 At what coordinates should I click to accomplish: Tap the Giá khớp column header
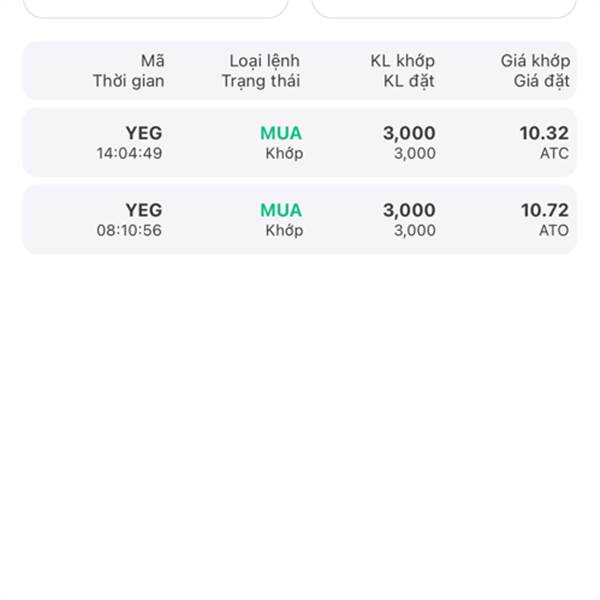tap(535, 61)
